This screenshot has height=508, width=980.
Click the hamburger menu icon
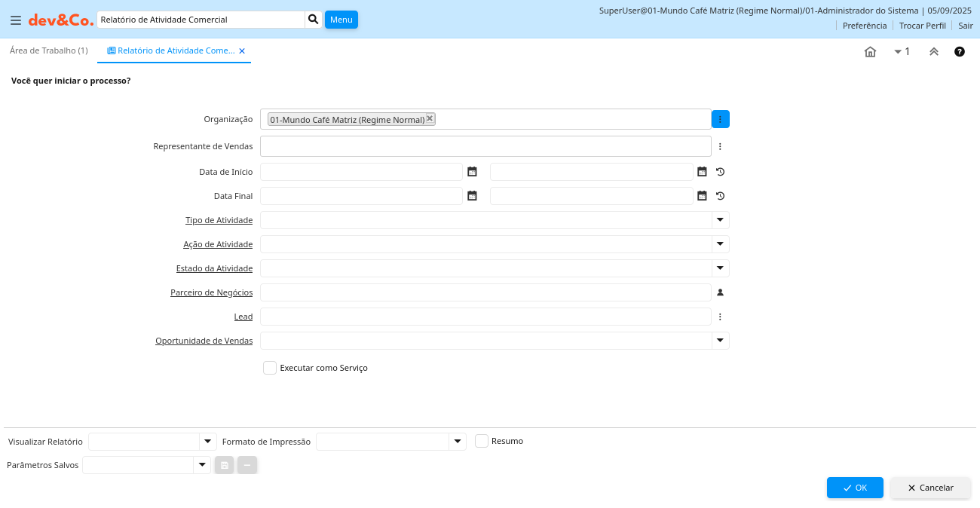(15, 20)
